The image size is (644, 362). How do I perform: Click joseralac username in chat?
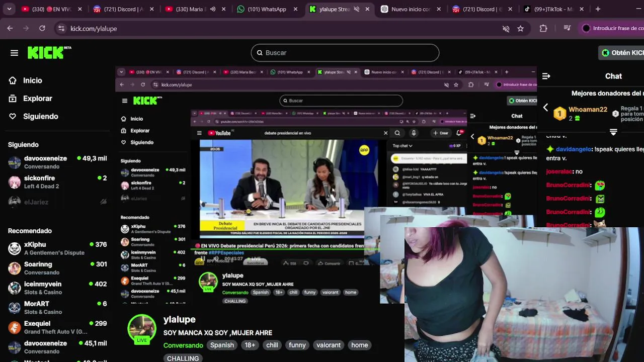point(559,171)
